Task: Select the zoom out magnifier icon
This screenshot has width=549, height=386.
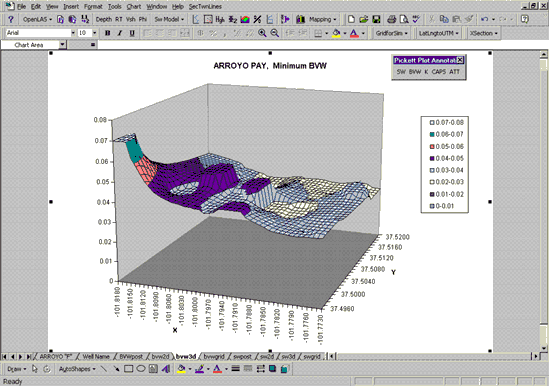Action: coord(275,33)
